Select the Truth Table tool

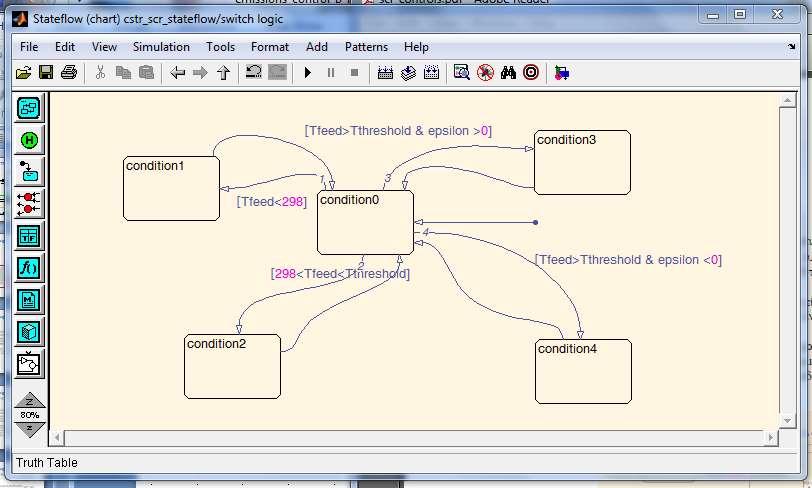pos(28,236)
